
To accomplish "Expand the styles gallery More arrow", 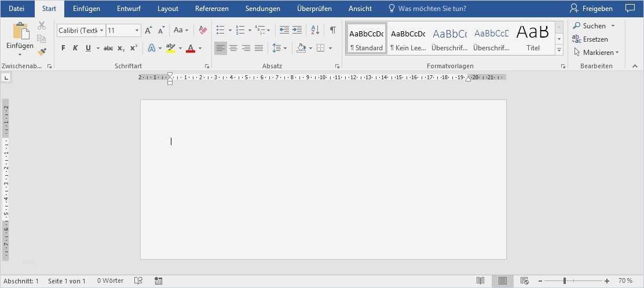I will (x=559, y=50).
